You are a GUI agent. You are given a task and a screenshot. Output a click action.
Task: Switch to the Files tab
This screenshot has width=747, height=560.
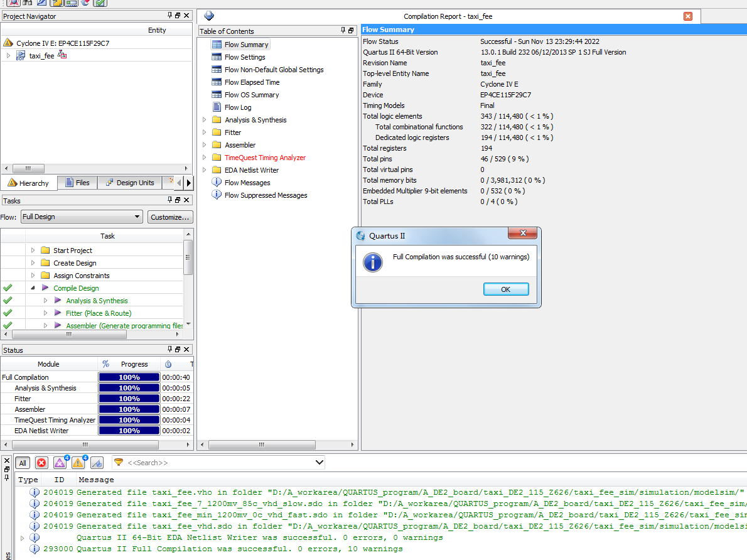(x=77, y=183)
